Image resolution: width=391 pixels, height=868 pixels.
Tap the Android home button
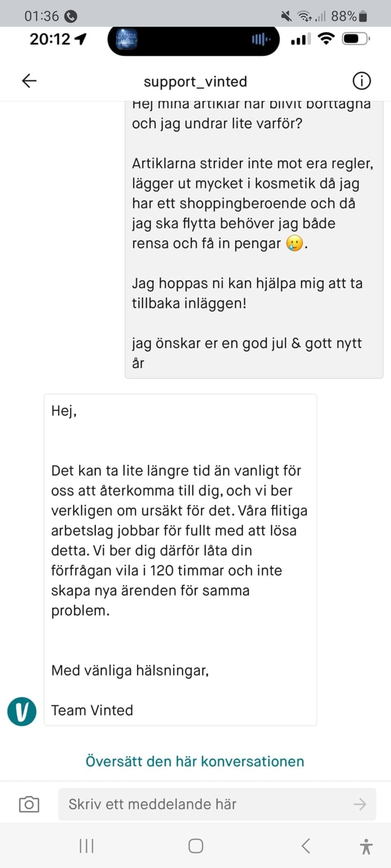click(x=196, y=846)
